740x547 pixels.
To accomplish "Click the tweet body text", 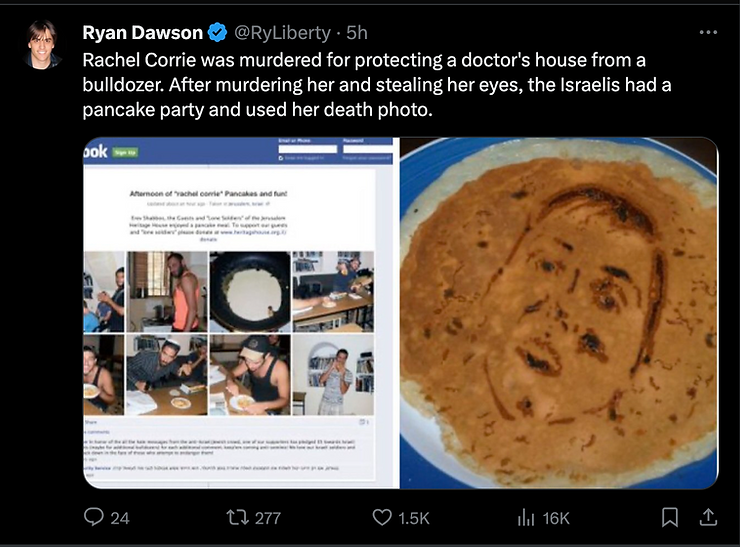I will pos(378,84).
